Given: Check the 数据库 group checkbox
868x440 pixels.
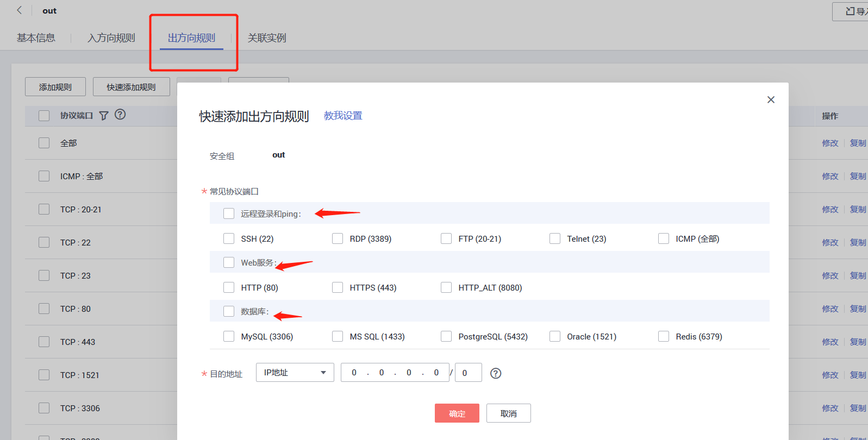Looking at the screenshot, I should (229, 311).
